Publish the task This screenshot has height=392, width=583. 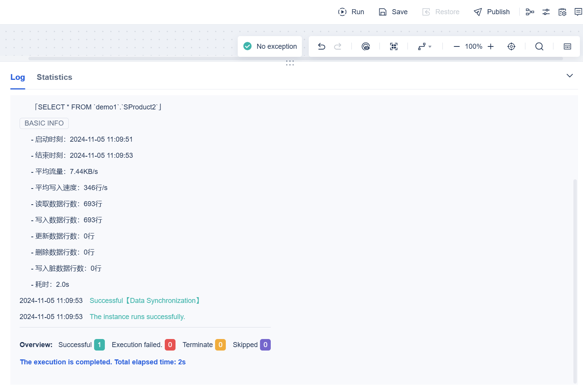coord(492,12)
